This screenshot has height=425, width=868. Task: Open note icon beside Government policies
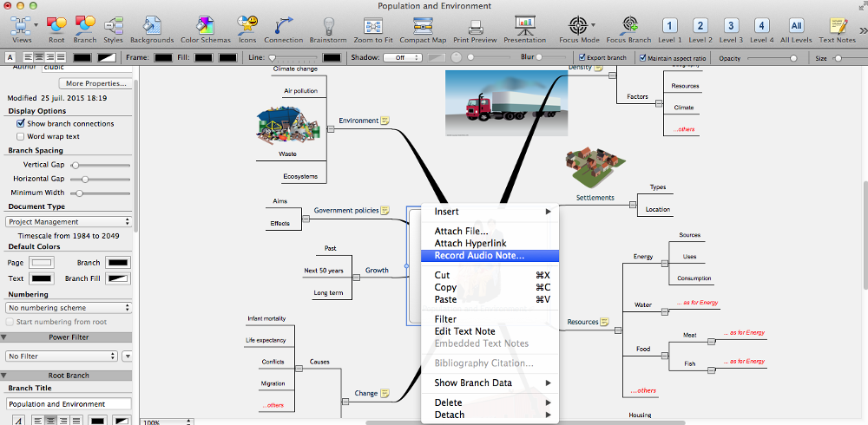(x=385, y=210)
